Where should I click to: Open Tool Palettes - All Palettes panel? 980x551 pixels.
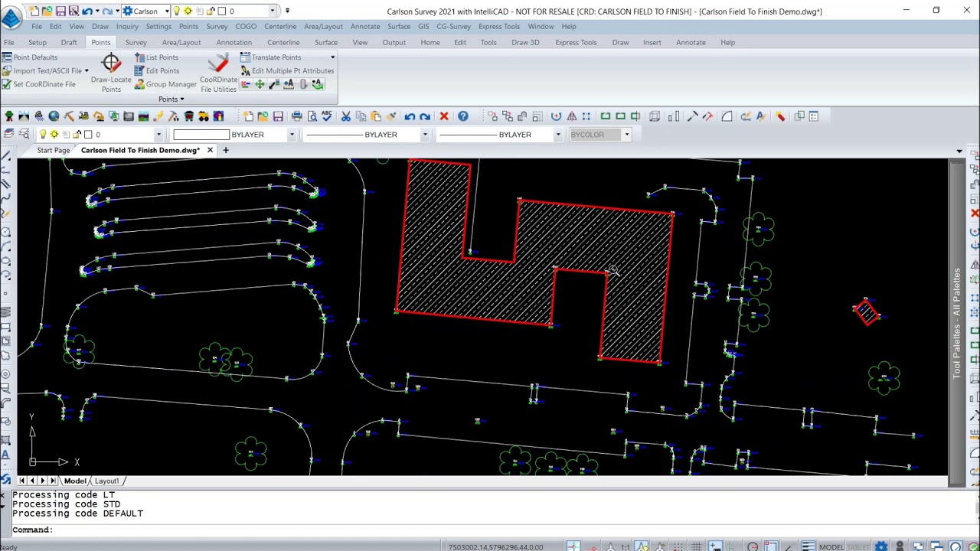[x=957, y=324]
